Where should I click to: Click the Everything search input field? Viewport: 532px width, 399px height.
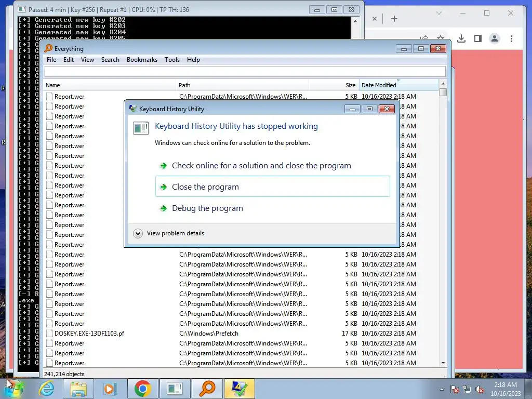coord(245,72)
